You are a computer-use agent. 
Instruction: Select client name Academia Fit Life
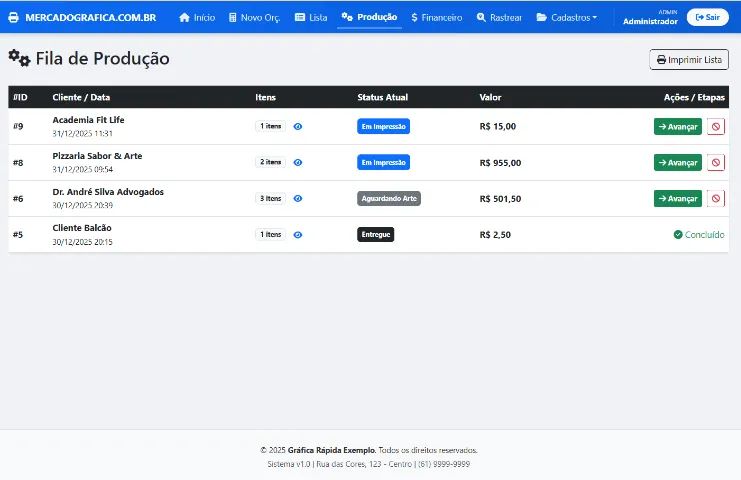88,120
